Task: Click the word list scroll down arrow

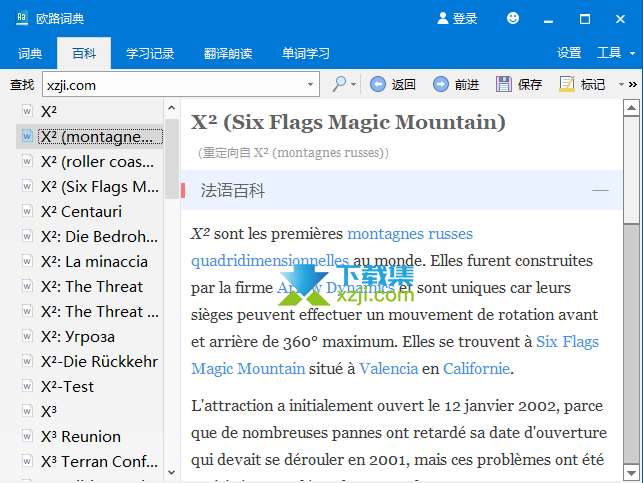Action: pyautogui.click(x=172, y=473)
